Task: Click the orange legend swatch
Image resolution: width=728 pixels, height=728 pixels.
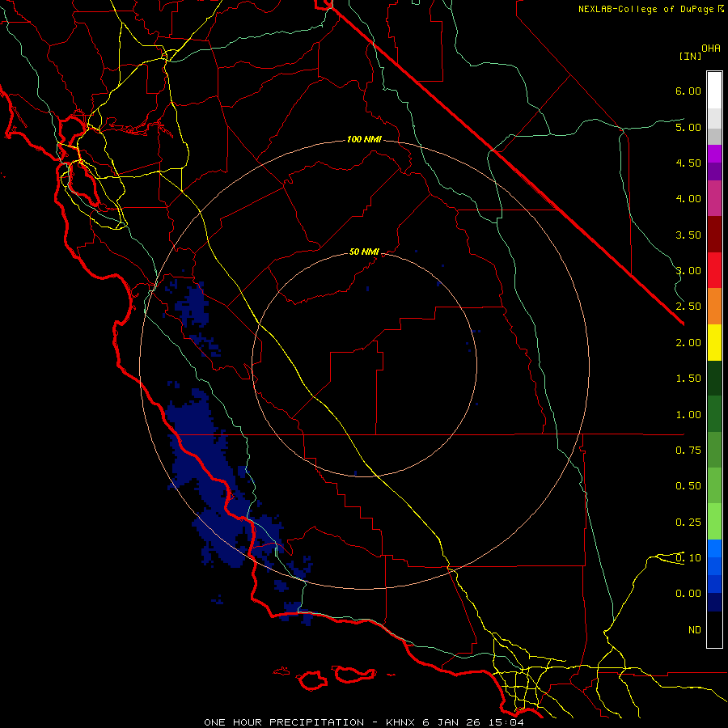Action: click(x=714, y=307)
